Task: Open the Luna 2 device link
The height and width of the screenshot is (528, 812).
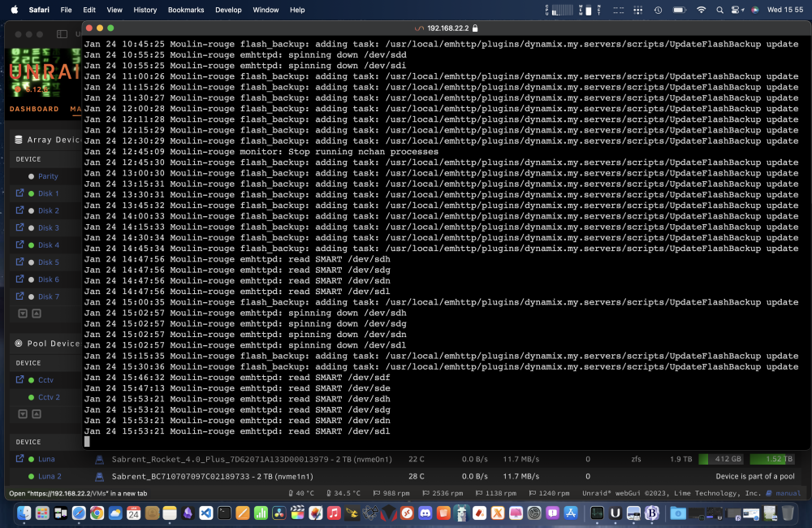Action: click(50, 476)
